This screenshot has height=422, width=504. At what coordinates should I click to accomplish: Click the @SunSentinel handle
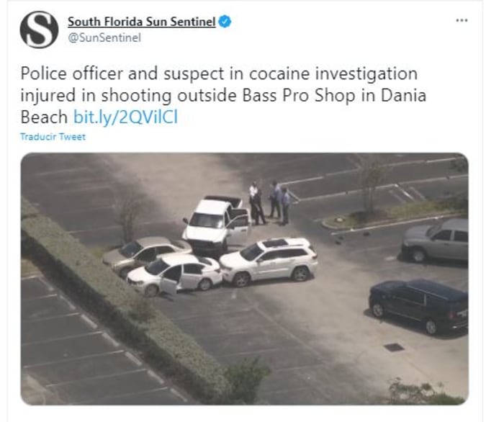[104, 38]
